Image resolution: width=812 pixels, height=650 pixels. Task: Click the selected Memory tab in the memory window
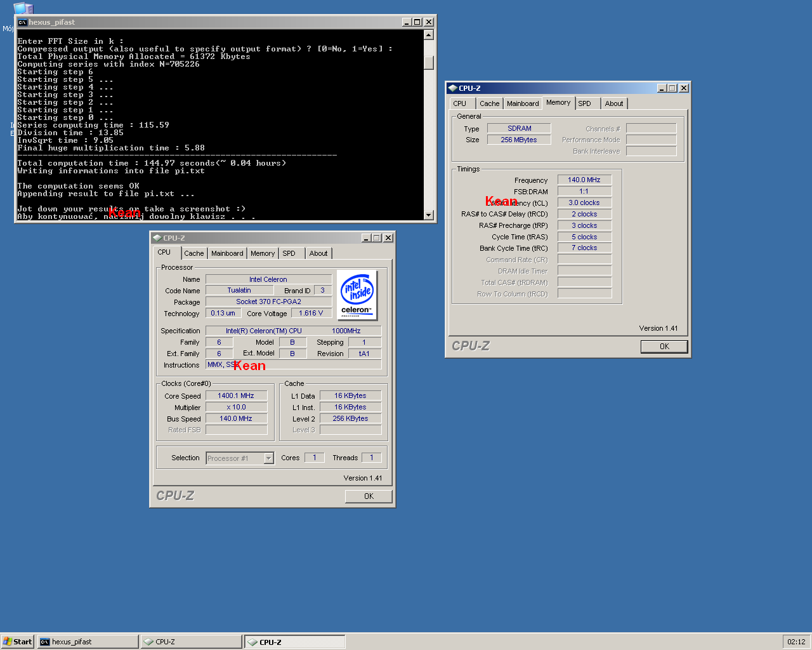coord(558,102)
